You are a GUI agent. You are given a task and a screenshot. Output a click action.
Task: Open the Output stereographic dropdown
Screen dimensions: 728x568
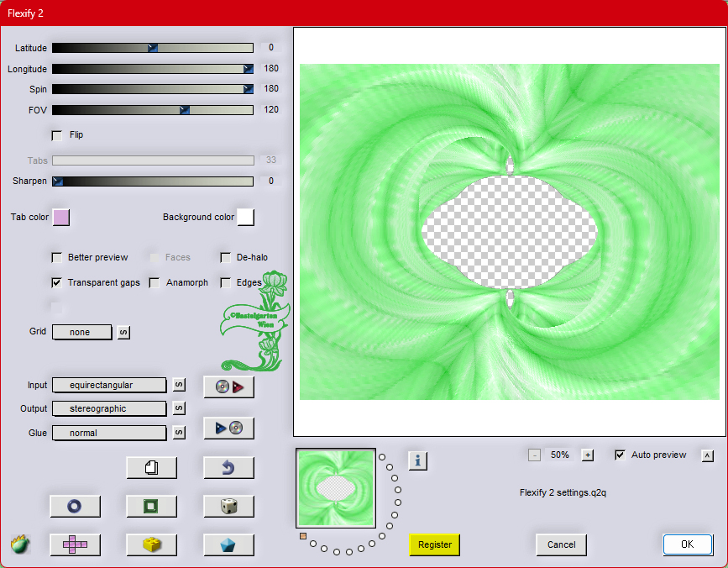pyautogui.click(x=109, y=408)
